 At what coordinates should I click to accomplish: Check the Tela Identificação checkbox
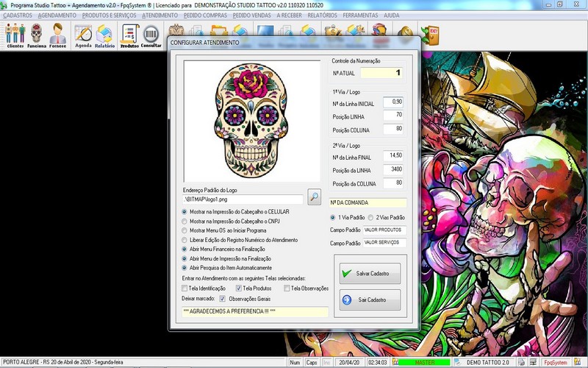[184, 288]
